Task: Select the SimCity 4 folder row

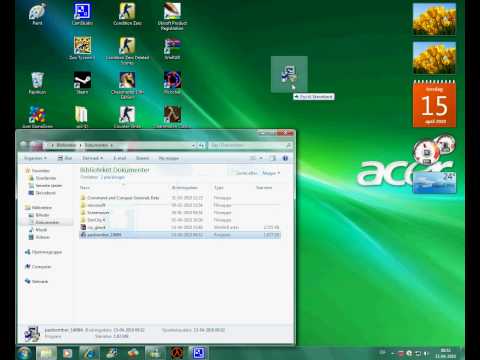Action: coord(180,220)
